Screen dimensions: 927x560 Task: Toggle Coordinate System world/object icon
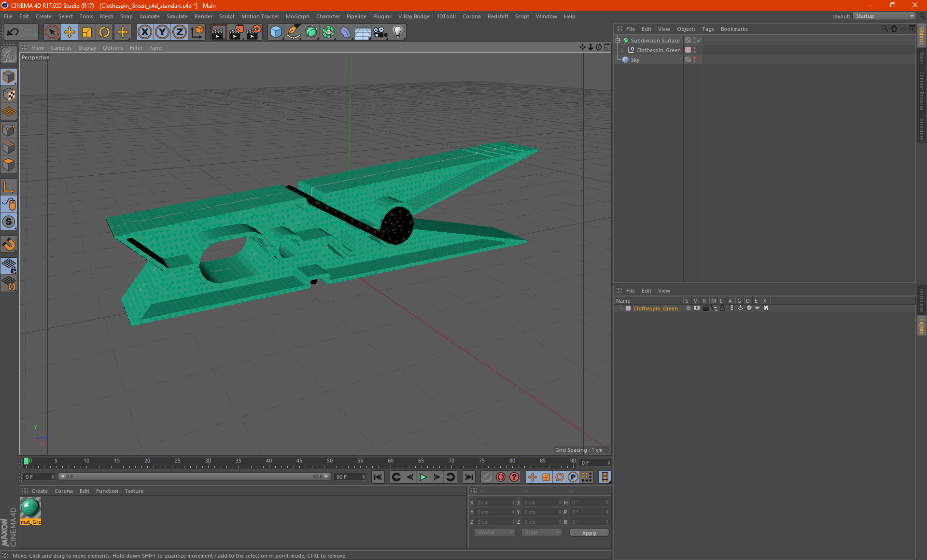point(197,32)
